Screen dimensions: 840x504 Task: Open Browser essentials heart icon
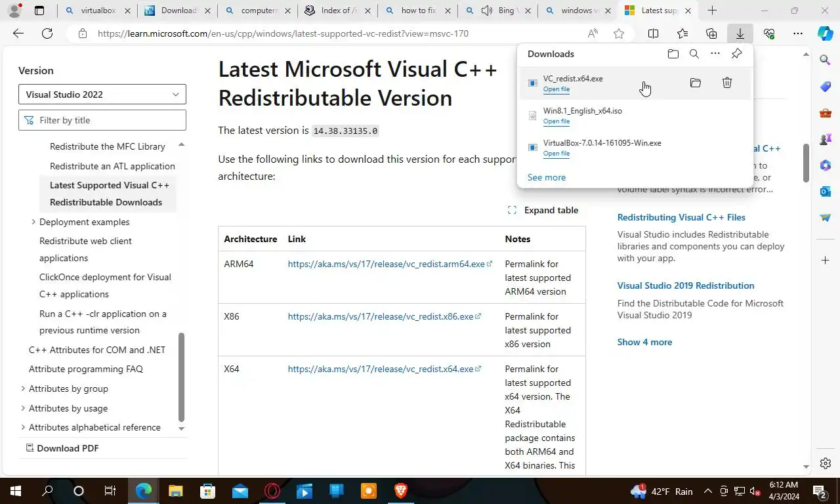pyautogui.click(x=769, y=33)
